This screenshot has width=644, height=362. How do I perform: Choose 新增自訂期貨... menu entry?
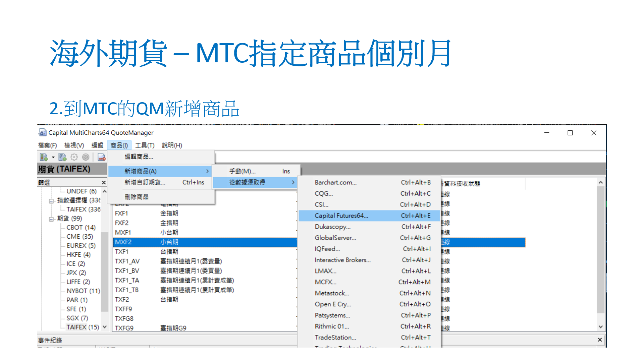pyautogui.click(x=160, y=182)
